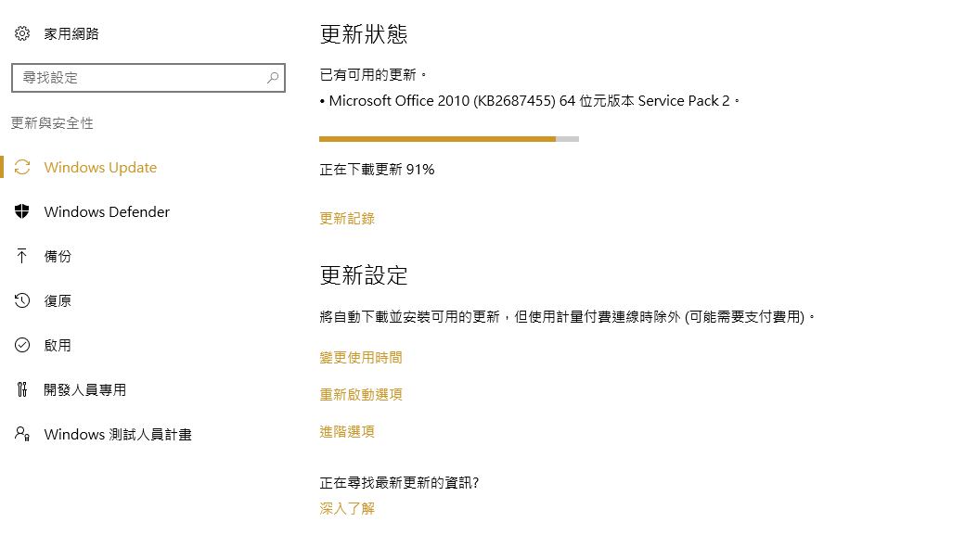The width and height of the screenshot is (965, 560).
Task: Click the Windows 測試人員計畫 person icon
Action: coord(22,435)
